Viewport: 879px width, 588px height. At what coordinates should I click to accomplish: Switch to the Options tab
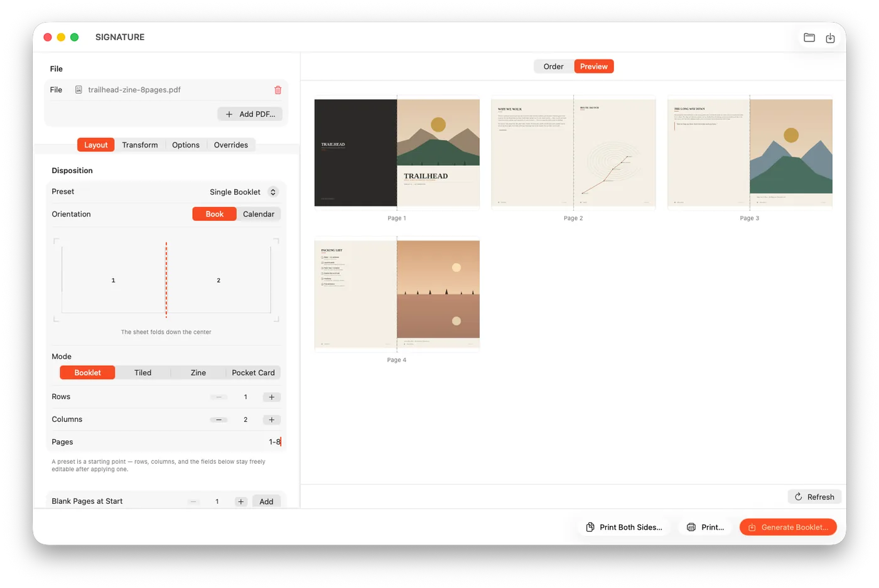click(186, 145)
